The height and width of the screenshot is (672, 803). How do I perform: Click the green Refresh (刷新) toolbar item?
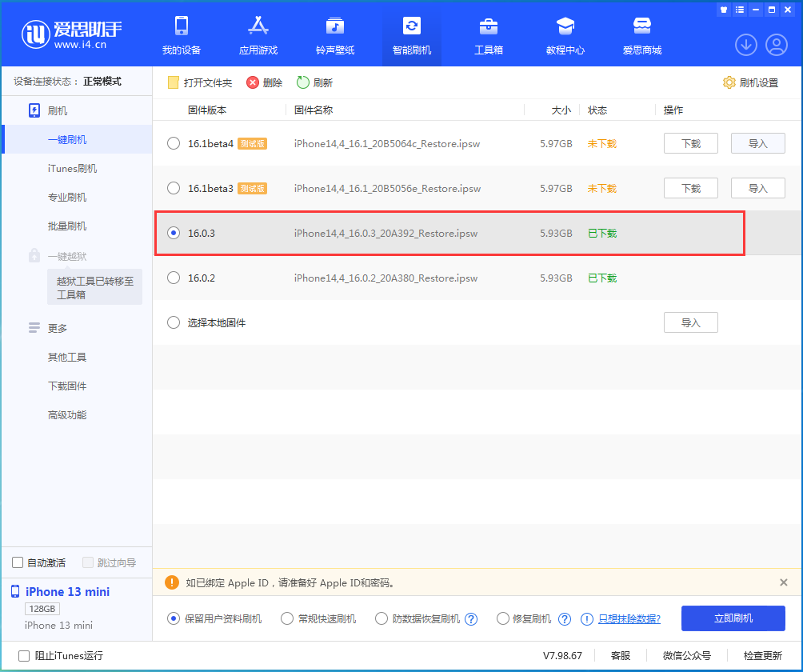click(314, 82)
